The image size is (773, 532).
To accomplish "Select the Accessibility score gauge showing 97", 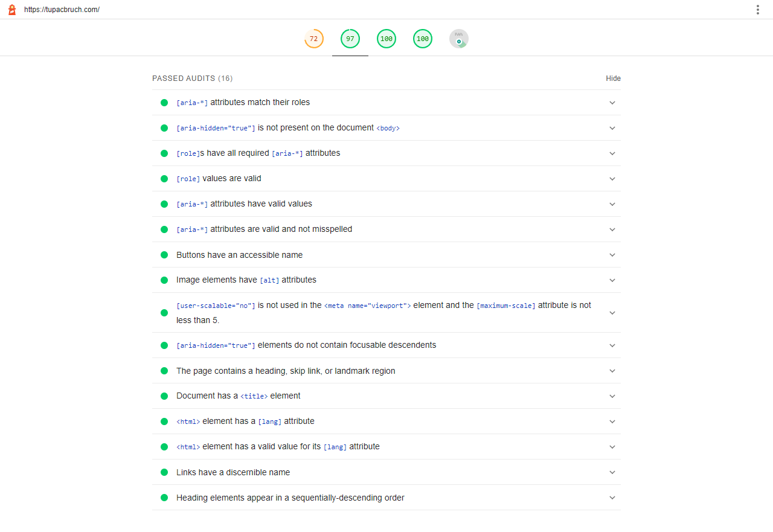I will (350, 39).
